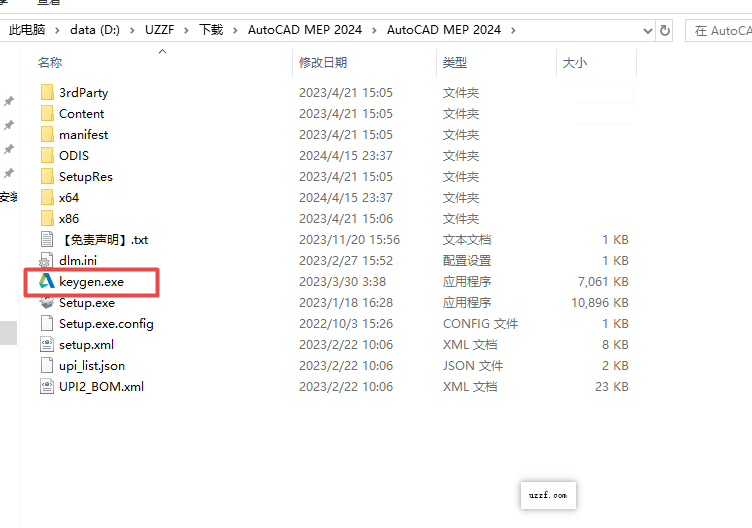
Task: Expand the chevron after 下载 in the path
Action: point(235,30)
